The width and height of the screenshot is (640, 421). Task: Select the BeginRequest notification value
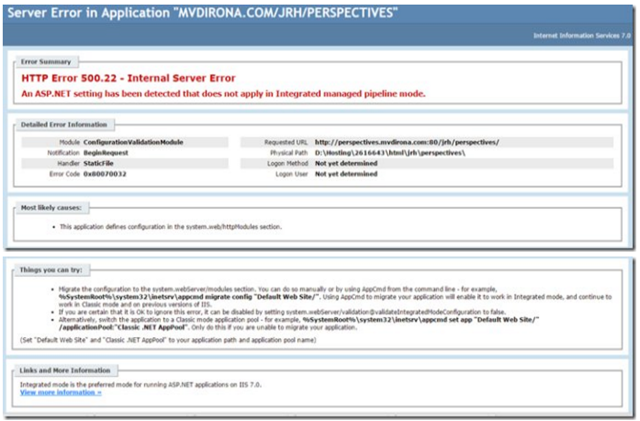click(x=108, y=152)
